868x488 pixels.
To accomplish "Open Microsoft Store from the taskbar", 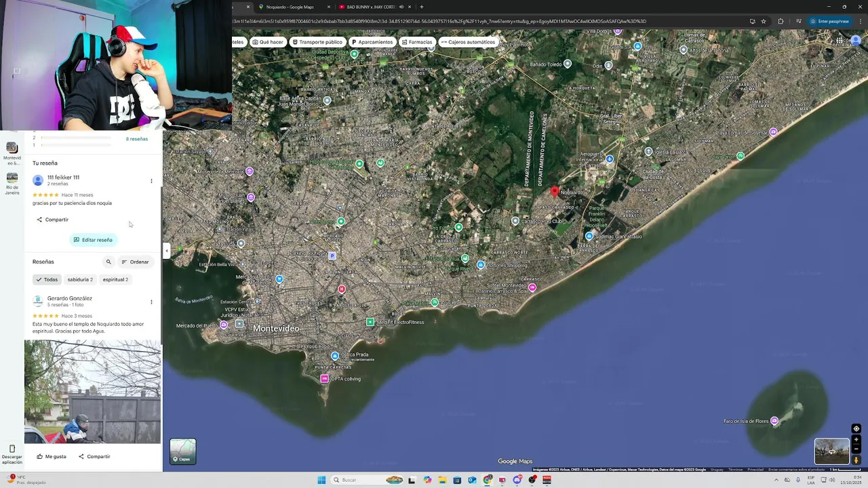I will tap(457, 480).
